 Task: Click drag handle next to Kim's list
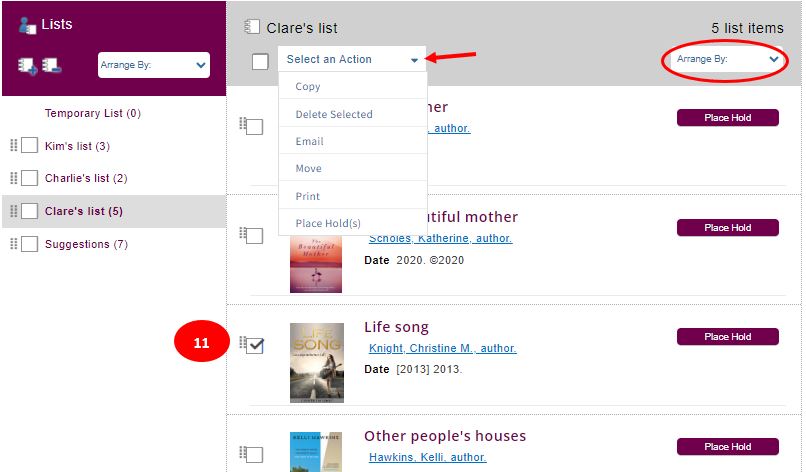[x=14, y=145]
